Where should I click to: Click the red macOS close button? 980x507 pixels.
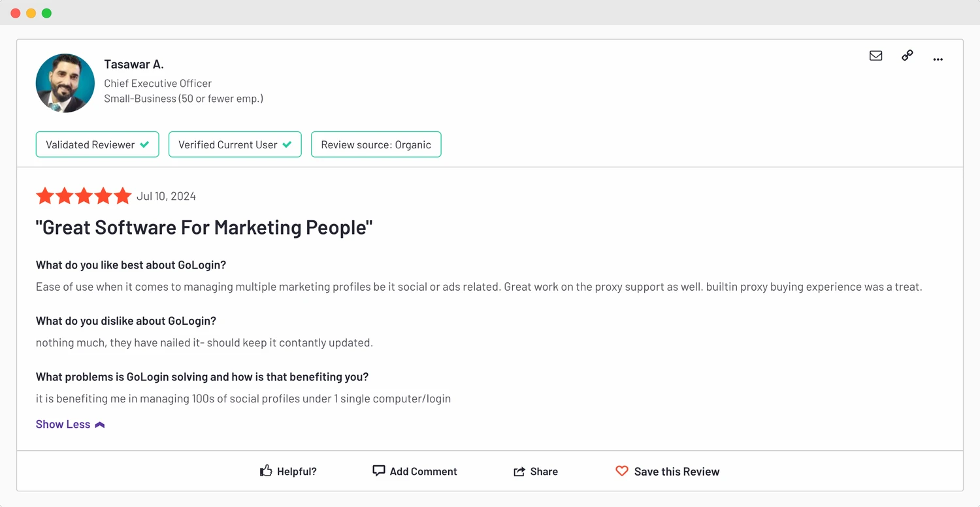coord(16,13)
